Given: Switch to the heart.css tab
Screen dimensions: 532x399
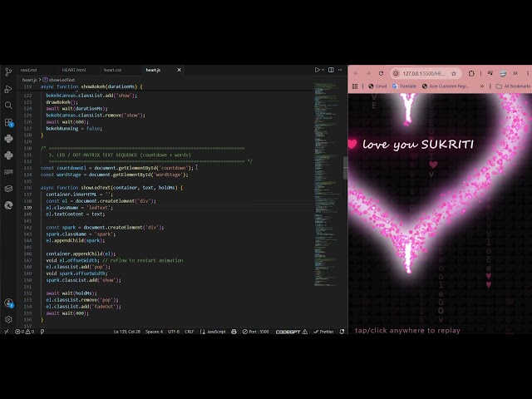Looking at the screenshot, I should [113, 70].
